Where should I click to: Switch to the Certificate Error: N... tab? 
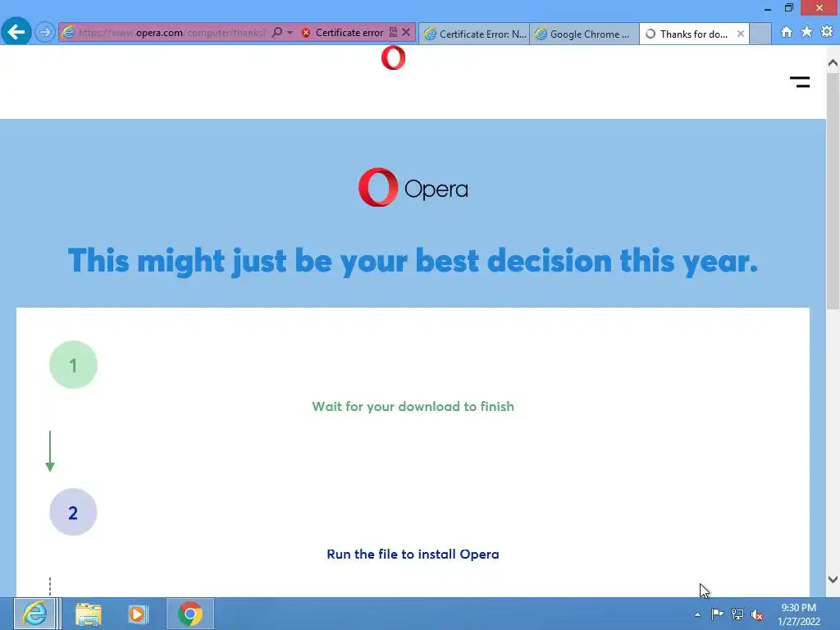coord(474,34)
